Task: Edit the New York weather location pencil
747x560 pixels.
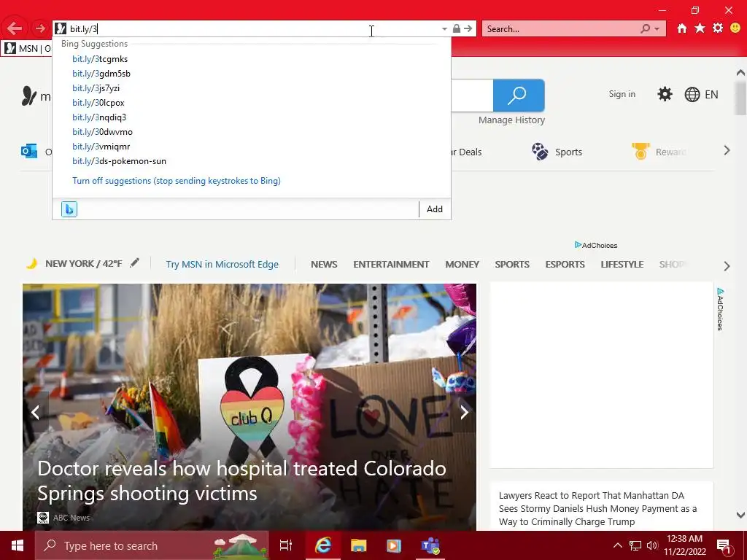Action: click(135, 262)
